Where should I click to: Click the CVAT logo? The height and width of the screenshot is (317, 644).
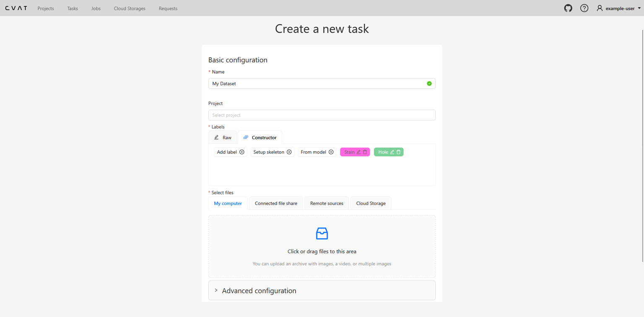(16, 8)
